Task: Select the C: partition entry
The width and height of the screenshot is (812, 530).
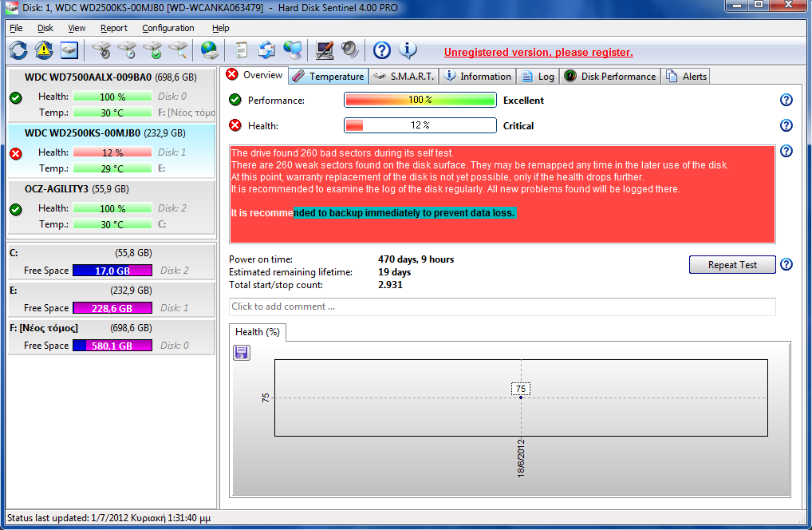Action: pos(112,262)
